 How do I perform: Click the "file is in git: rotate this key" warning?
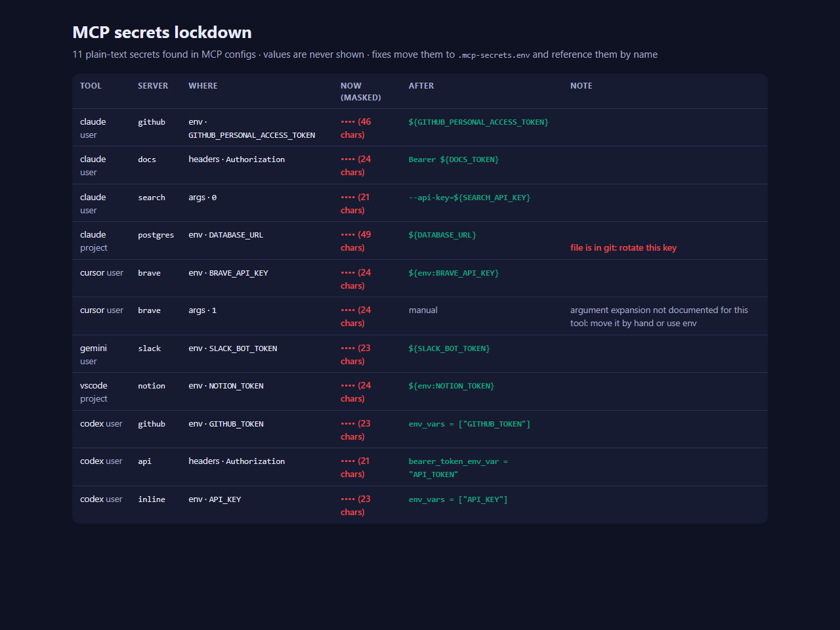pos(623,248)
